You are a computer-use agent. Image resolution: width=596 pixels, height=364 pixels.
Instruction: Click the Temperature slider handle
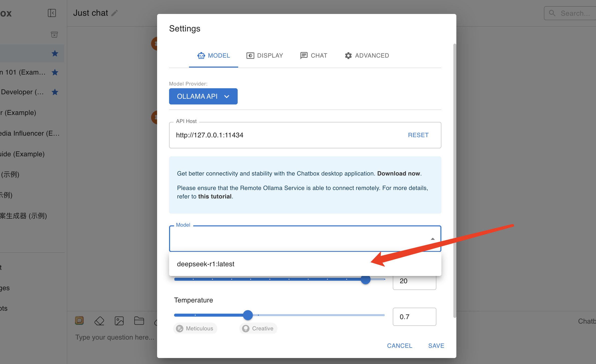coord(248,315)
